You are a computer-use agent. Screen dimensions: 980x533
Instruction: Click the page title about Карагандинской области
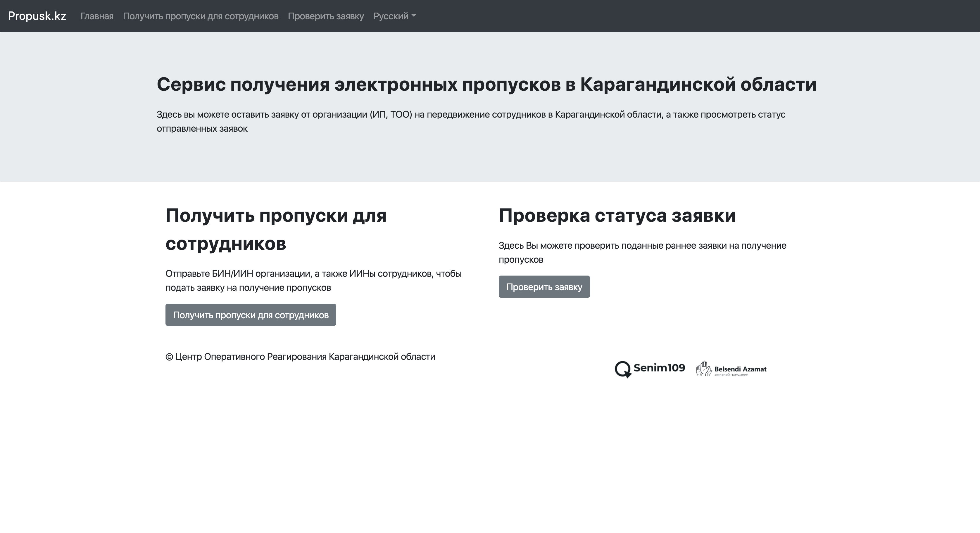(x=486, y=84)
